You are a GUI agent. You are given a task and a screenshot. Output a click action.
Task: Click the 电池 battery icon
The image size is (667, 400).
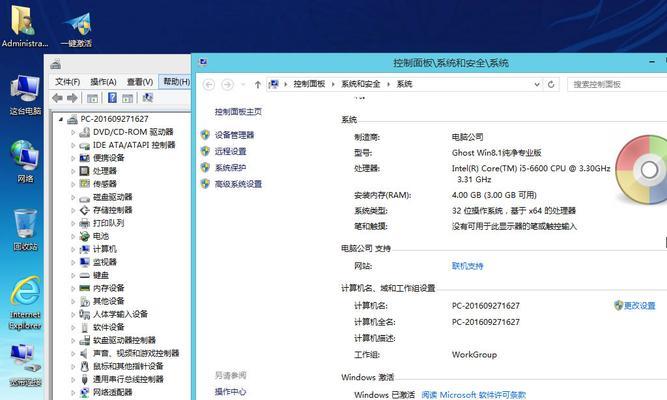pos(85,236)
